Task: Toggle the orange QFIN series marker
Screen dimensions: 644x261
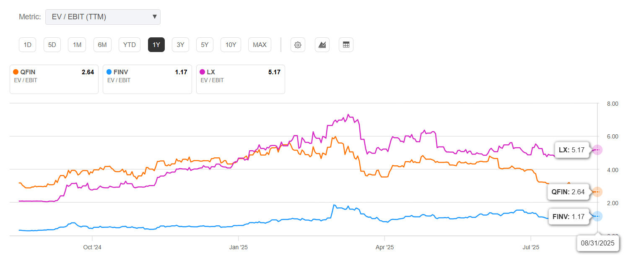Action: coord(16,72)
